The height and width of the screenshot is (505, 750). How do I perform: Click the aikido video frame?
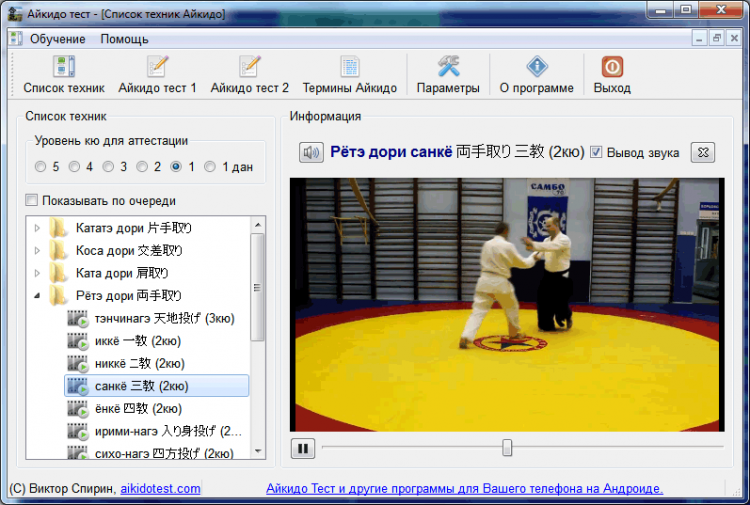click(507, 305)
